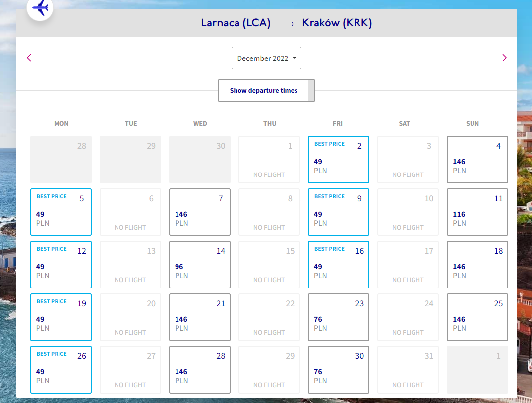Click December 8 no flight cell
This screenshot has height=403, width=532.
pyautogui.click(x=269, y=212)
